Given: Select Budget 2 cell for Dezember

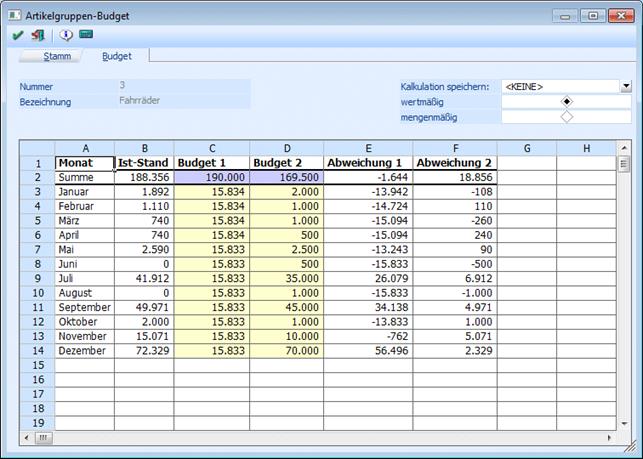Looking at the screenshot, I should [x=286, y=352].
